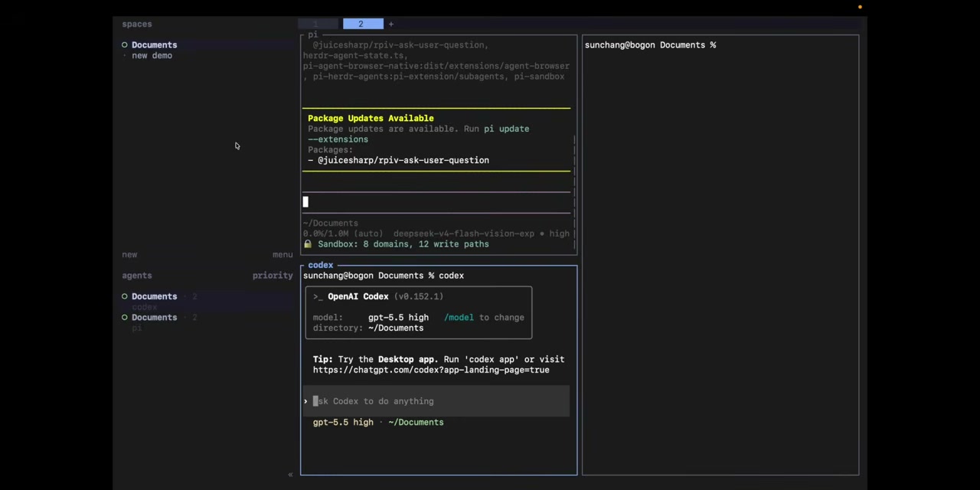Click the 'OpenAI Codex' header text
Image resolution: width=980 pixels, height=490 pixels.
coord(358,296)
